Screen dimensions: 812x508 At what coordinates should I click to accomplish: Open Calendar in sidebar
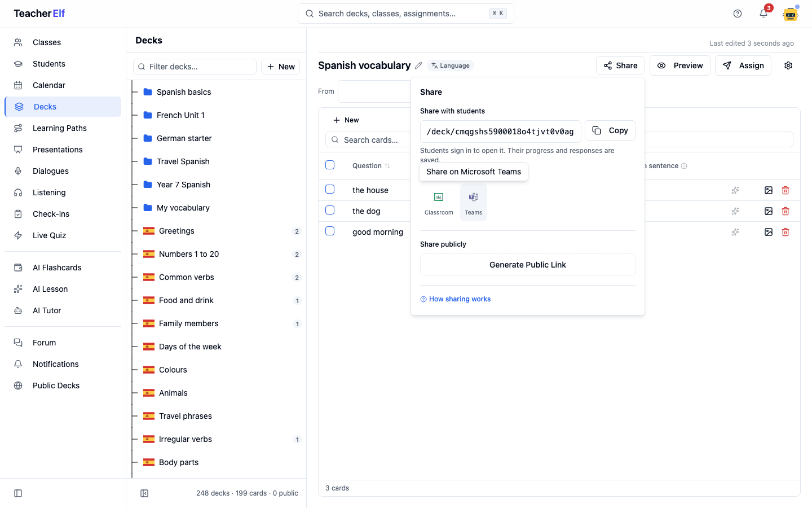pos(63,85)
